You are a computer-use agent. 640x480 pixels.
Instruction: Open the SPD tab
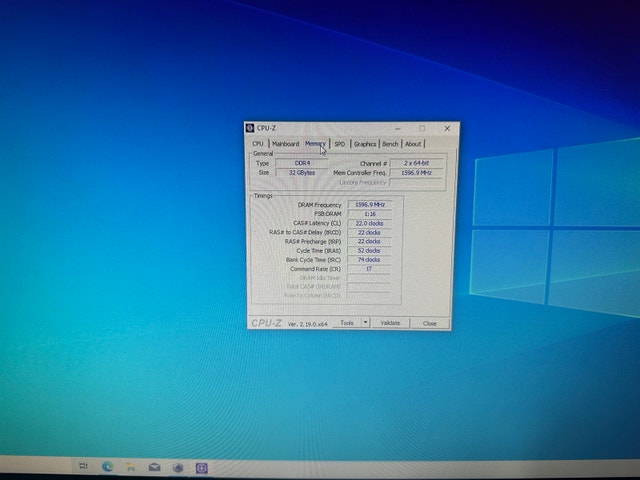point(340,144)
